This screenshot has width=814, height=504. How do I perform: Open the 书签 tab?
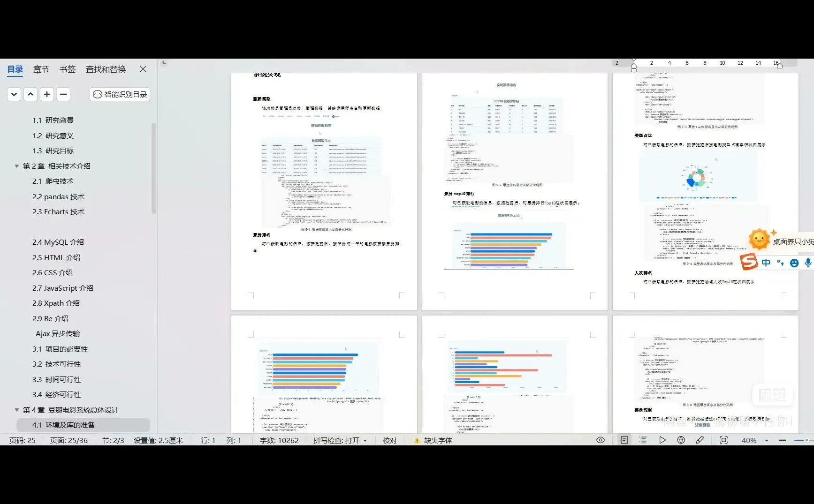tap(68, 69)
